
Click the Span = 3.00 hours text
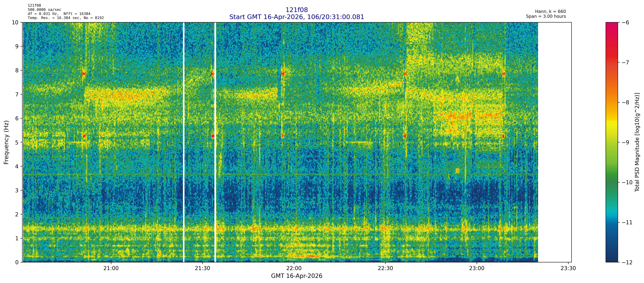click(x=546, y=16)
